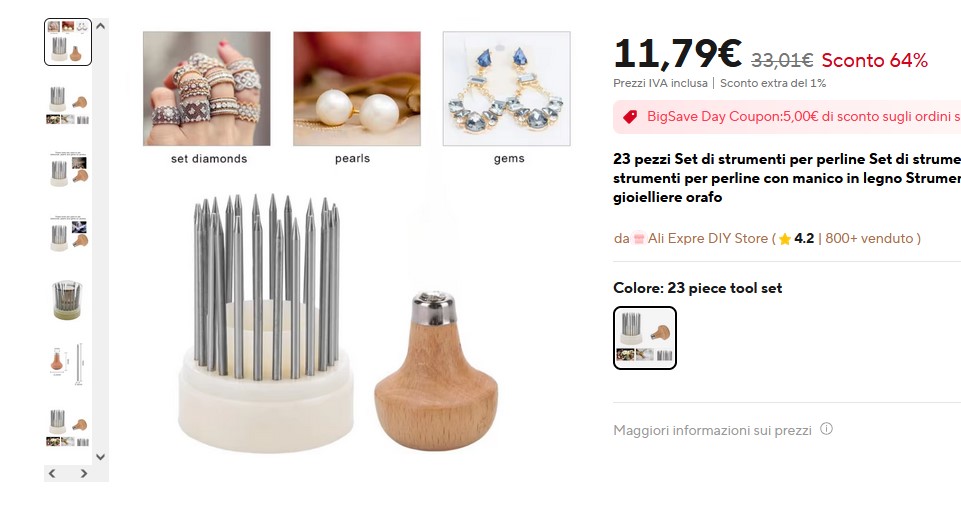Open Maggiori informazioni sui prezzi
The width and height of the screenshot is (961, 511).
(712, 430)
